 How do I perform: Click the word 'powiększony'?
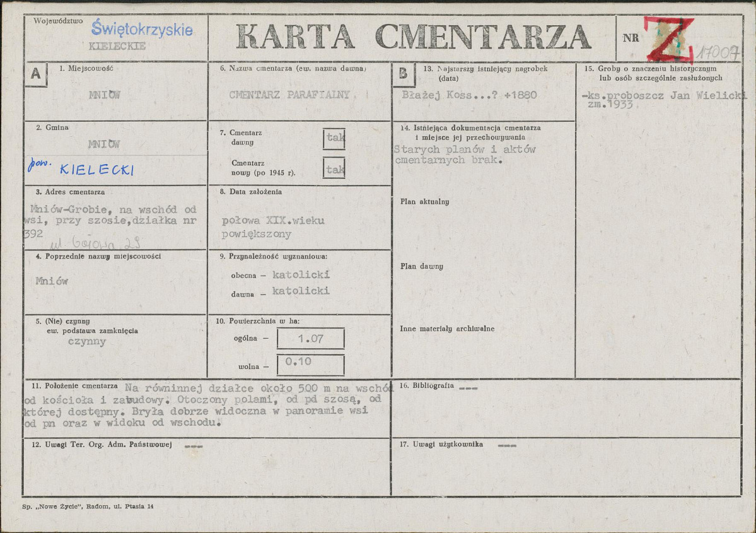click(257, 235)
